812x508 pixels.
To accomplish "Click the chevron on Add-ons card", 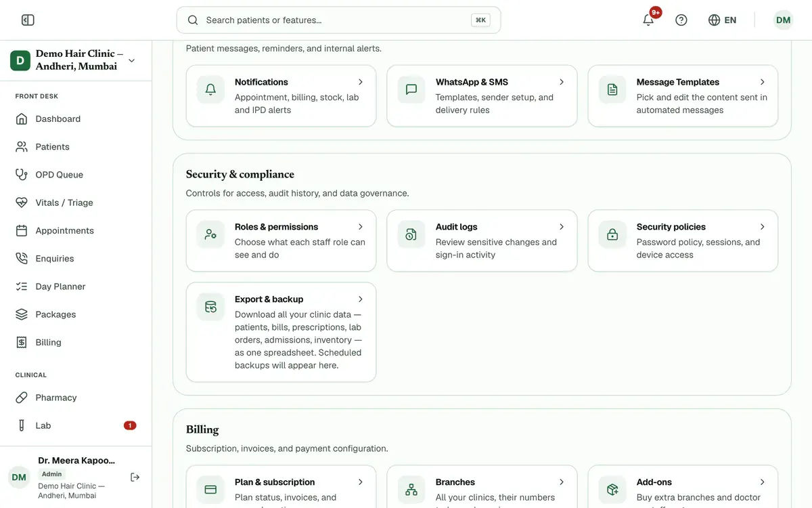I will click(763, 482).
